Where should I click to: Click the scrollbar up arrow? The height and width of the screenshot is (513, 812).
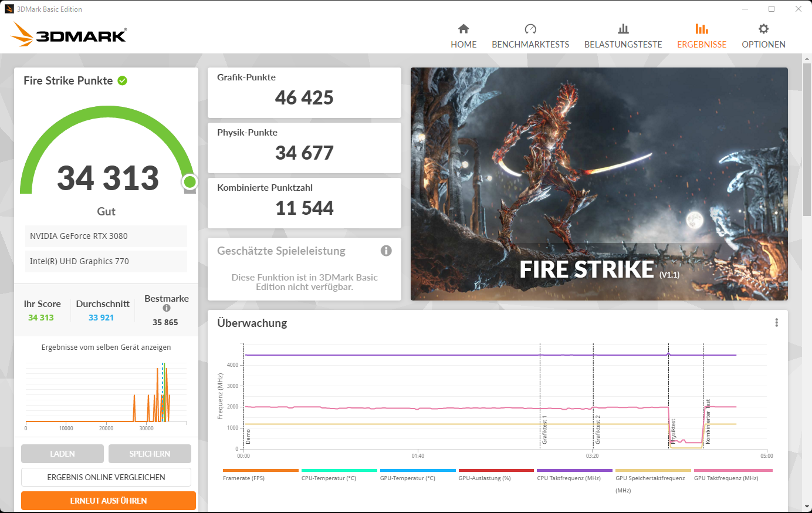(807, 58)
